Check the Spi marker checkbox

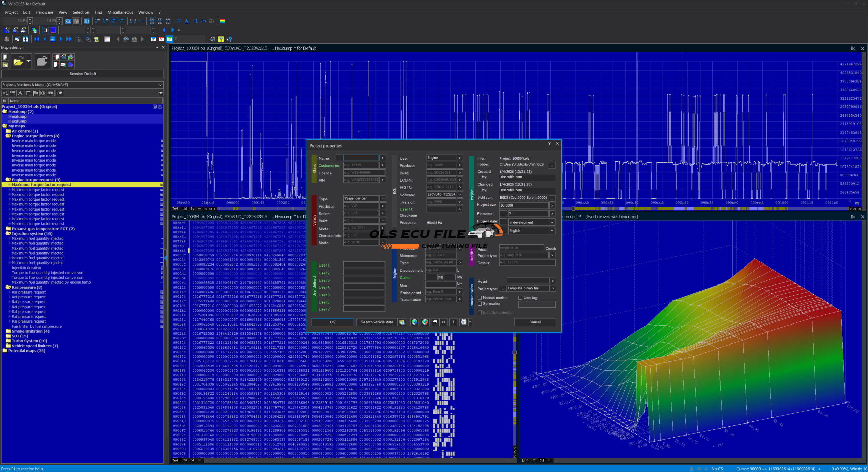(480, 304)
